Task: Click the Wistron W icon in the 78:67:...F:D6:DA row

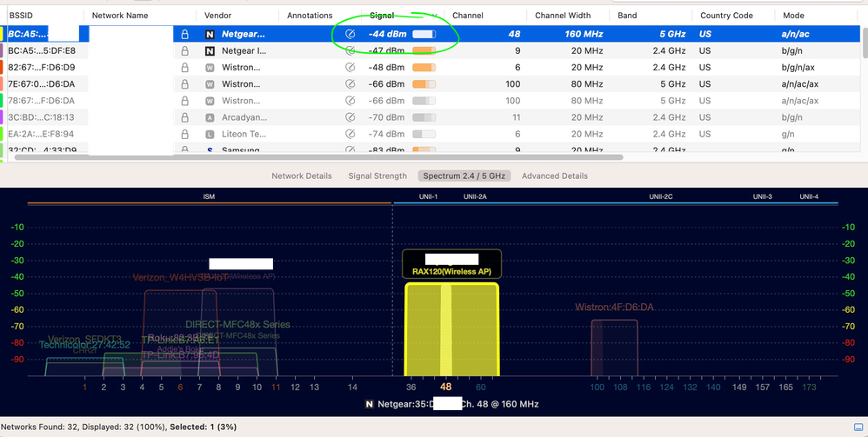Action: (x=210, y=101)
